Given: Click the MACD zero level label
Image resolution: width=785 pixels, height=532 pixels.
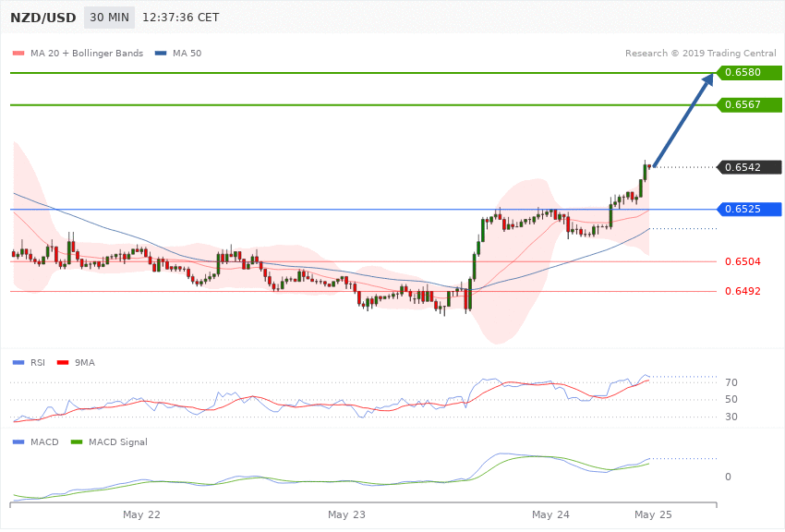Looking at the screenshot, I should coord(728,477).
